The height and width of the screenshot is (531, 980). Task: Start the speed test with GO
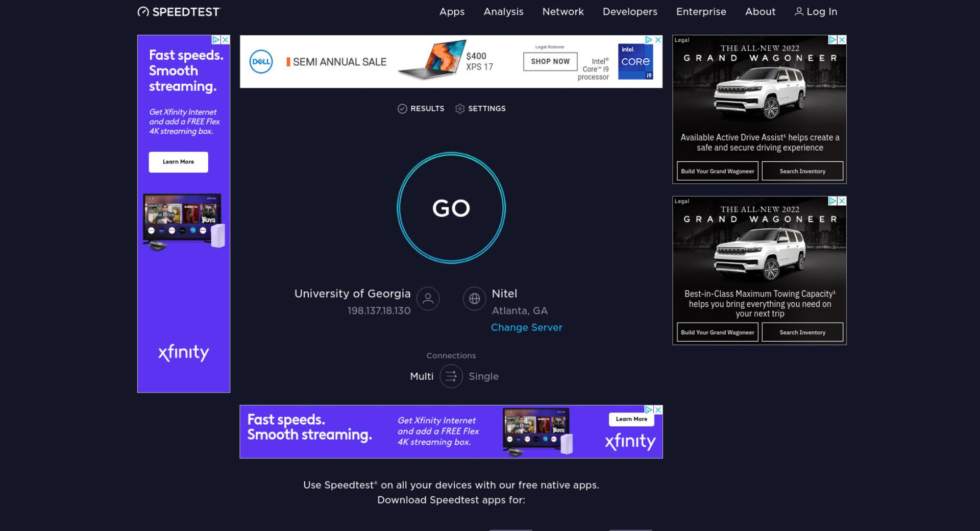coord(451,208)
